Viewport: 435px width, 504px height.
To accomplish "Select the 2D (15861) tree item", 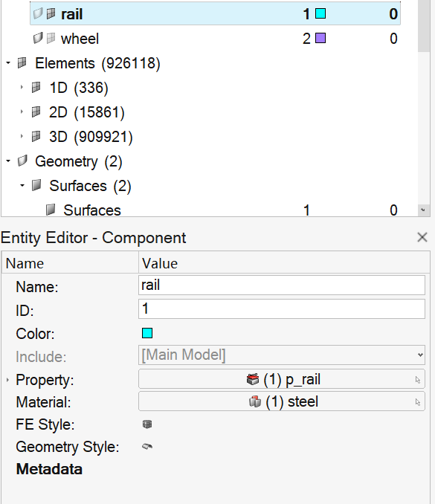I will click(x=87, y=112).
